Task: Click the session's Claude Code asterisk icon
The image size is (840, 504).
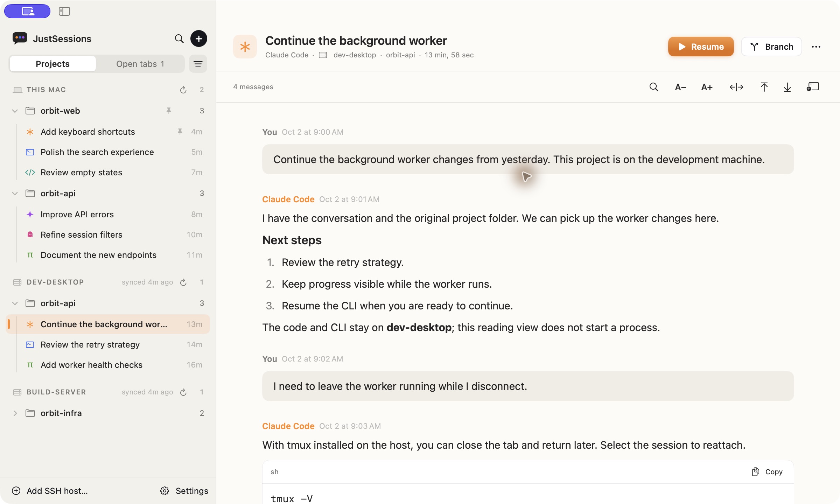Action: (245, 47)
